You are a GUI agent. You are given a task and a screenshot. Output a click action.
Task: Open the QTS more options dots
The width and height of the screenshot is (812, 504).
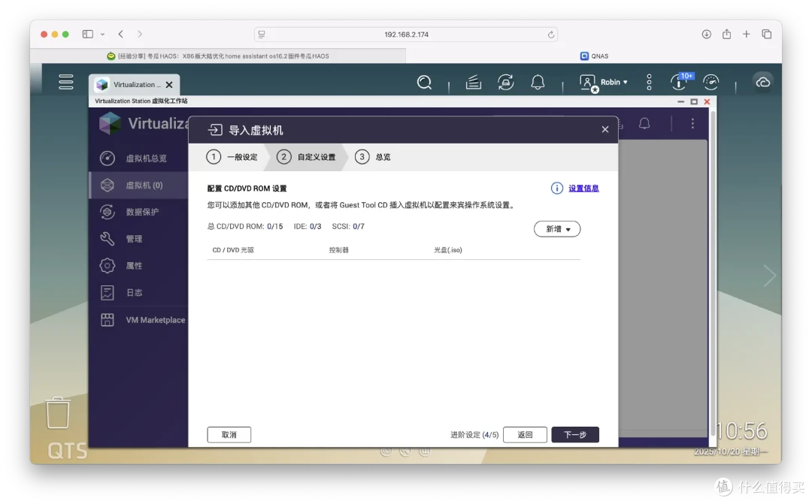(649, 83)
